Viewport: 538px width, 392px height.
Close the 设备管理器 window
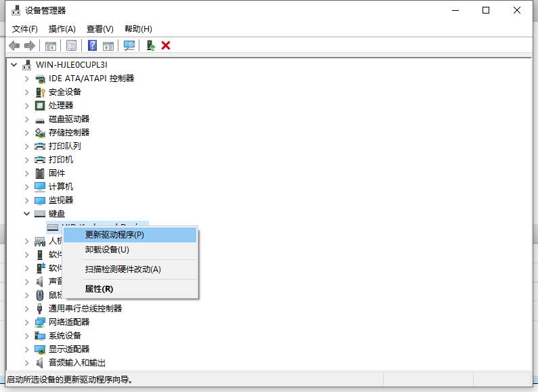[517, 10]
